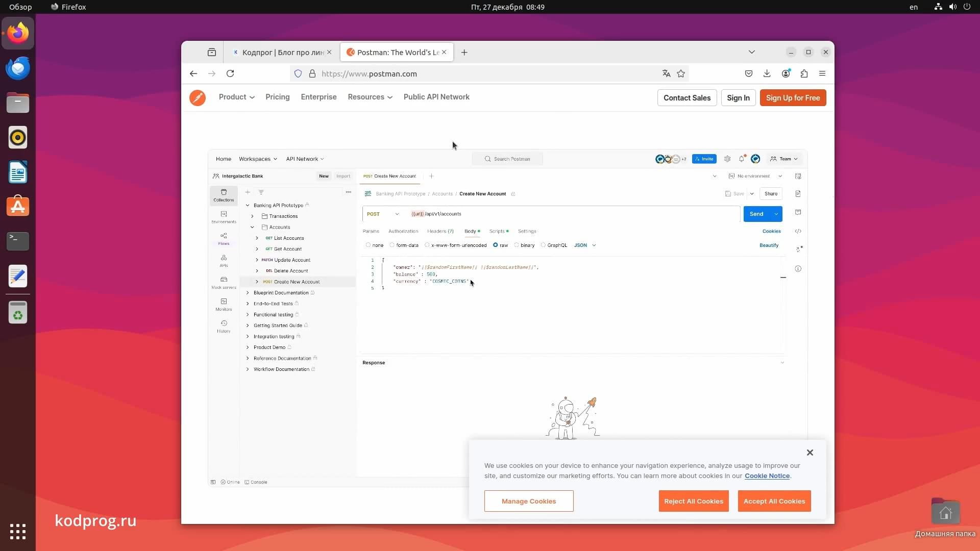Click Public API Network in navigation
The width and height of the screenshot is (980, 551).
(436, 97)
